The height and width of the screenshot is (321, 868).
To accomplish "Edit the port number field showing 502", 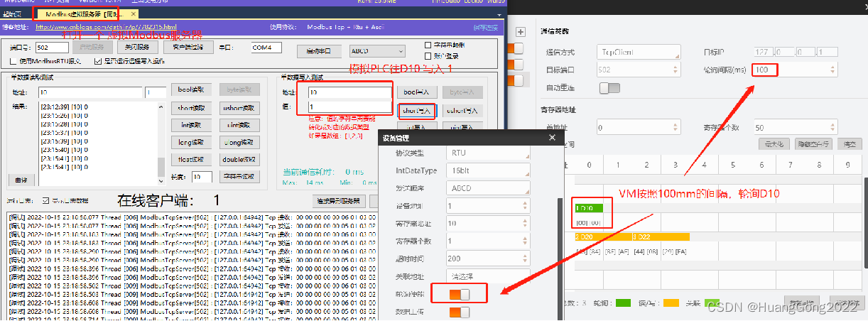I will click(x=51, y=48).
